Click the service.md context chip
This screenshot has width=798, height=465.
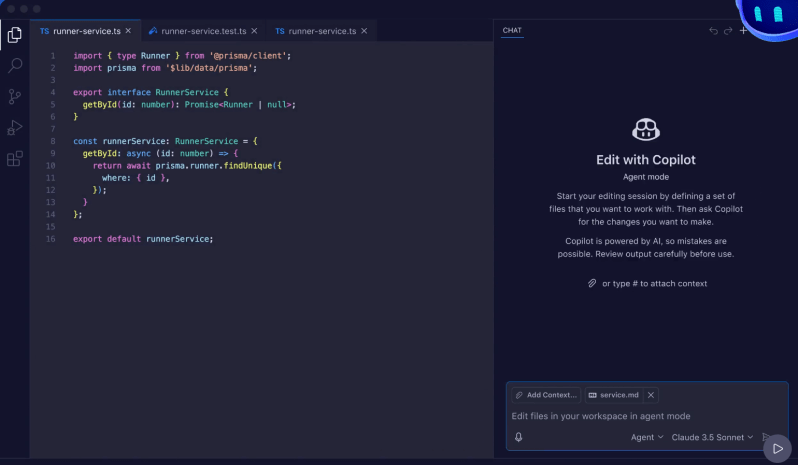pyautogui.click(x=618, y=395)
